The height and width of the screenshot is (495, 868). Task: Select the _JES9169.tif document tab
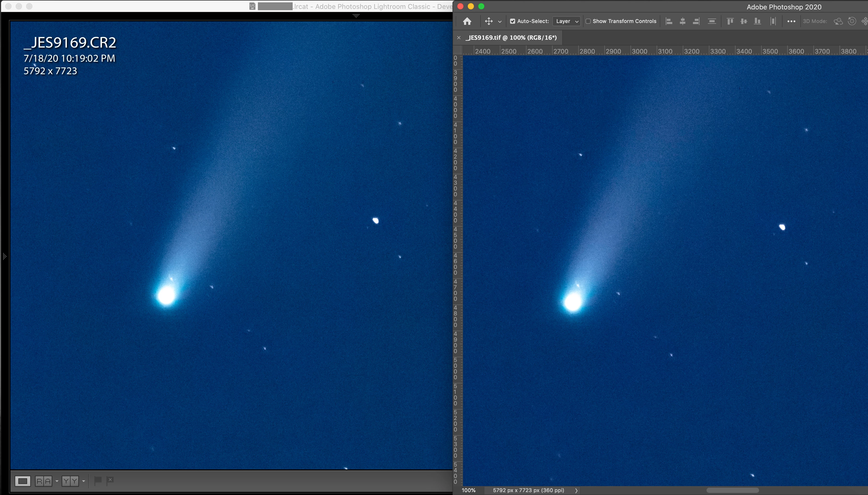(x=511, y=38)
